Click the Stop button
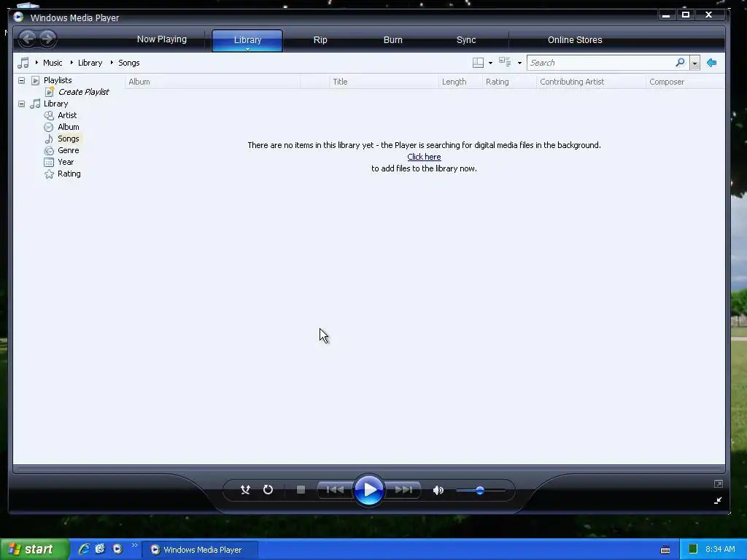This screenshot has width=747, height=560. [301, 489]
